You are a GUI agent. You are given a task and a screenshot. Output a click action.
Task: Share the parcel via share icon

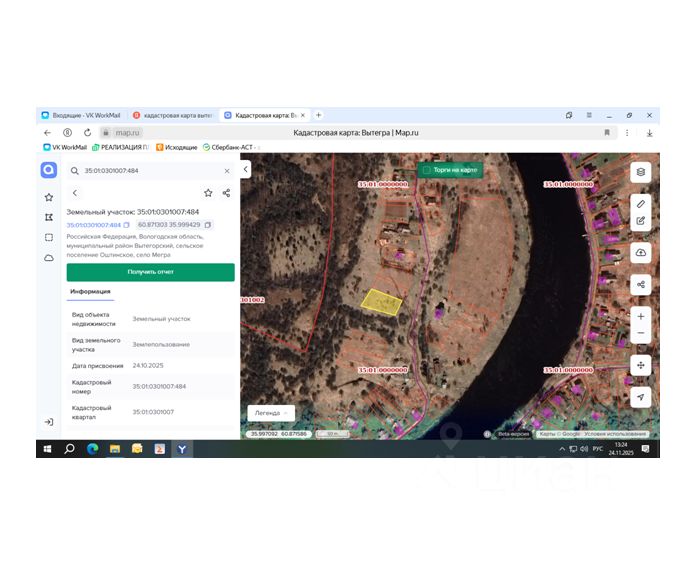coord(226,193)
